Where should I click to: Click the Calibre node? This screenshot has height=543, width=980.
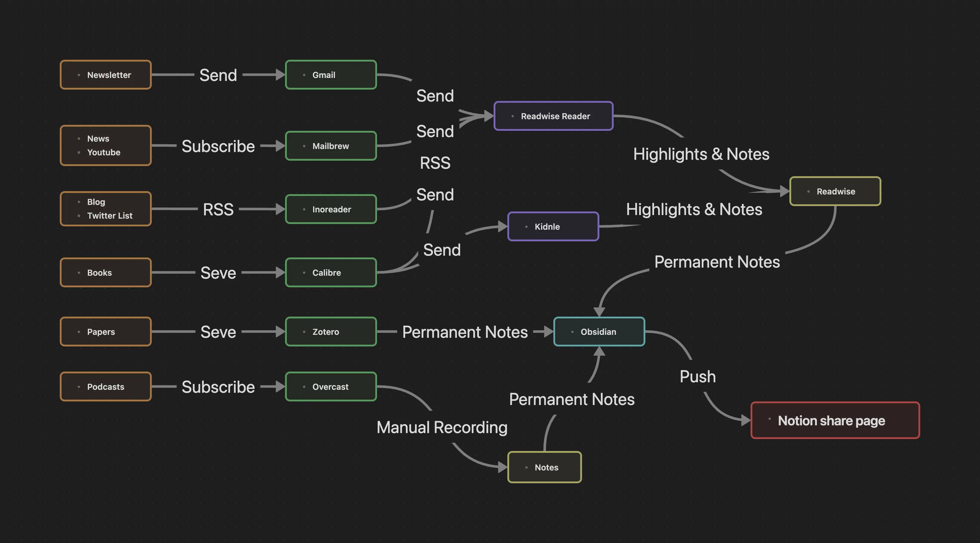point(331,273)
